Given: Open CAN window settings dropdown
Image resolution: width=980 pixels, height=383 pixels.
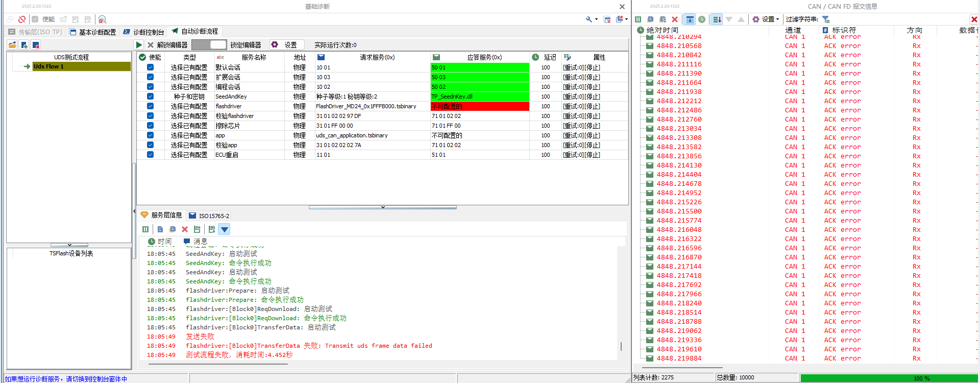Looking at the screenshot, I should 766,19.
